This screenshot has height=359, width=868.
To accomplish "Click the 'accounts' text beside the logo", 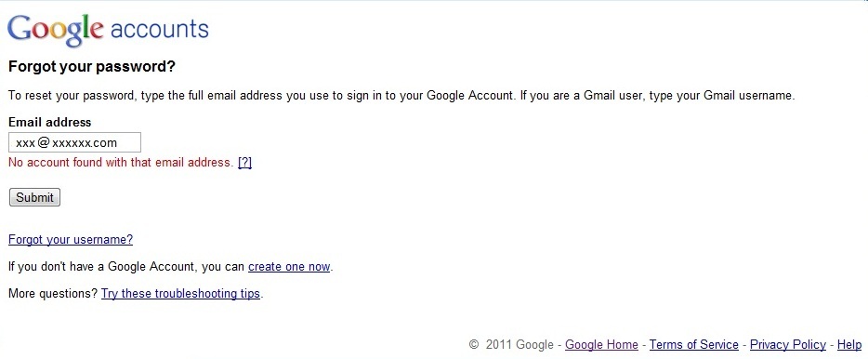I will click(160, 29).
